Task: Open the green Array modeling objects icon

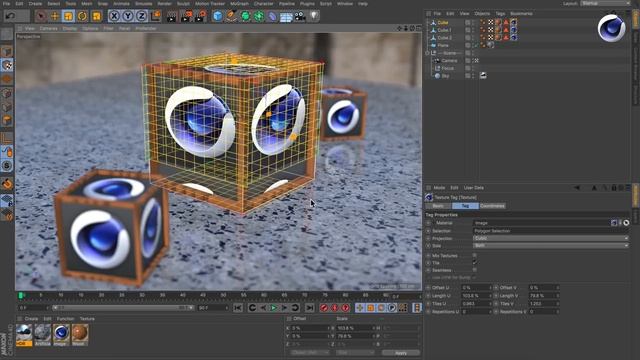Action: (259, 16)
